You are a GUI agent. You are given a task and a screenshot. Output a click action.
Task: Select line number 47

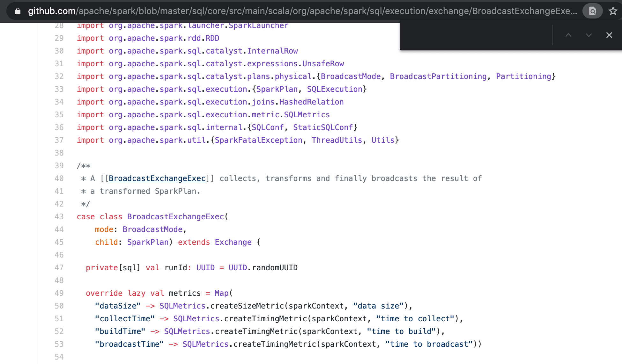click(59, 268)
